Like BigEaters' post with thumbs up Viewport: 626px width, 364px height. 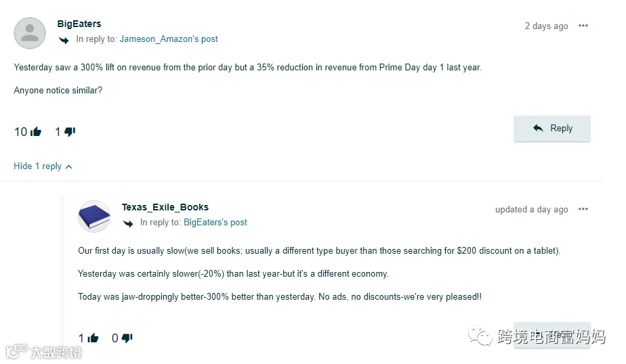point(36,132)
